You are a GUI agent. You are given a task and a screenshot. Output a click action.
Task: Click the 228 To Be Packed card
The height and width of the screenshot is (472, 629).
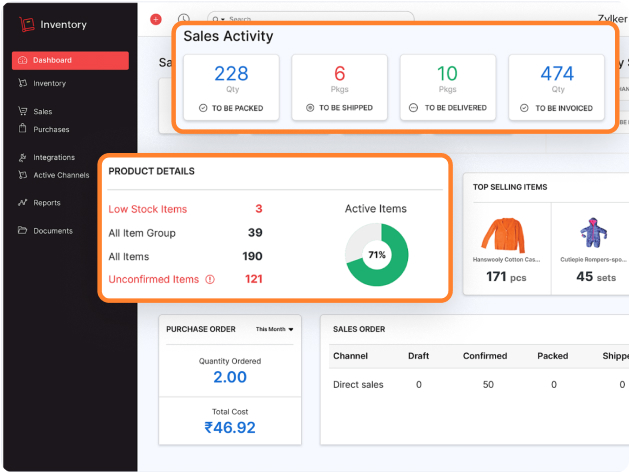(231, 87)
